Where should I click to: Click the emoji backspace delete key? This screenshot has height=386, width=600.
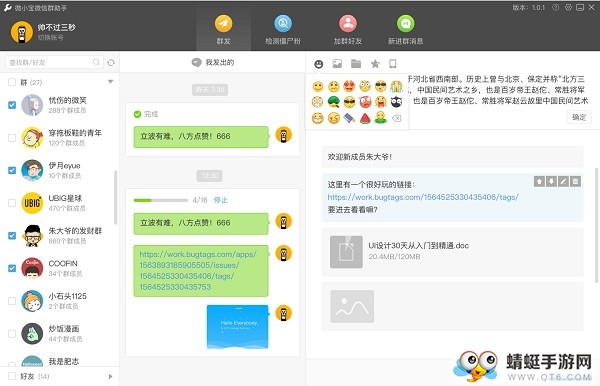396,118
